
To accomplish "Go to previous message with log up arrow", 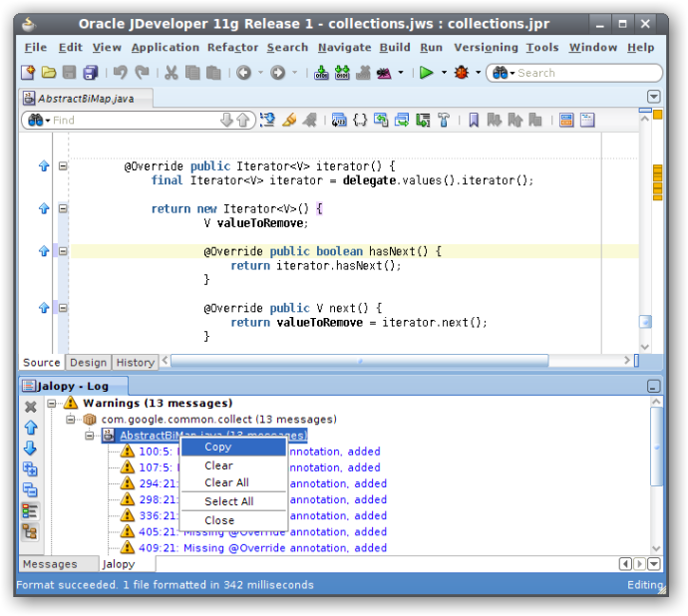I will [30, 428].
